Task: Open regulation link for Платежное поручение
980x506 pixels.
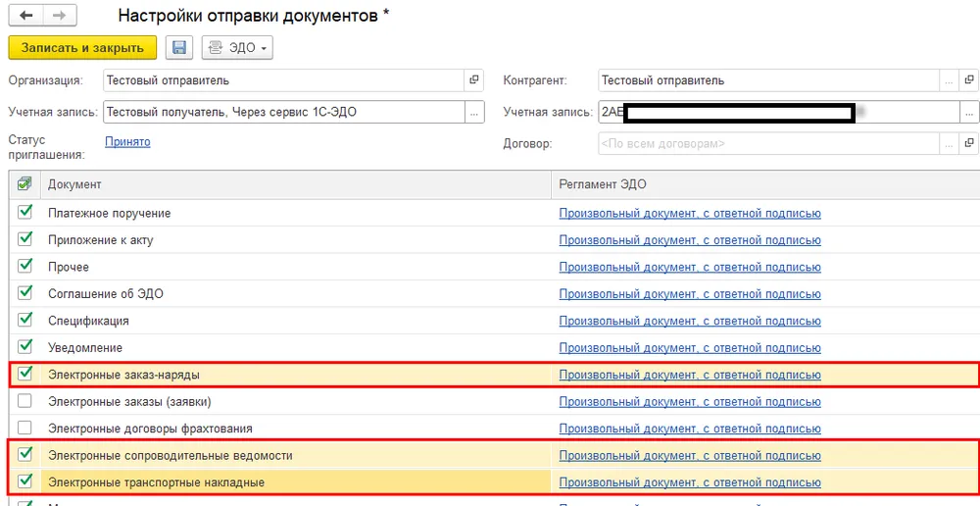Action: tap(690, 213)
